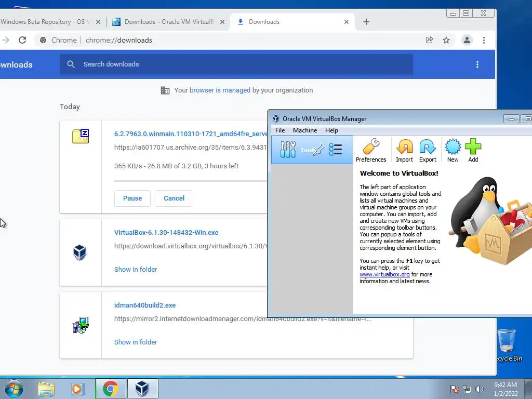
Task: Open the File menu in VirtualBox
Action: click(x=280, y=130)
